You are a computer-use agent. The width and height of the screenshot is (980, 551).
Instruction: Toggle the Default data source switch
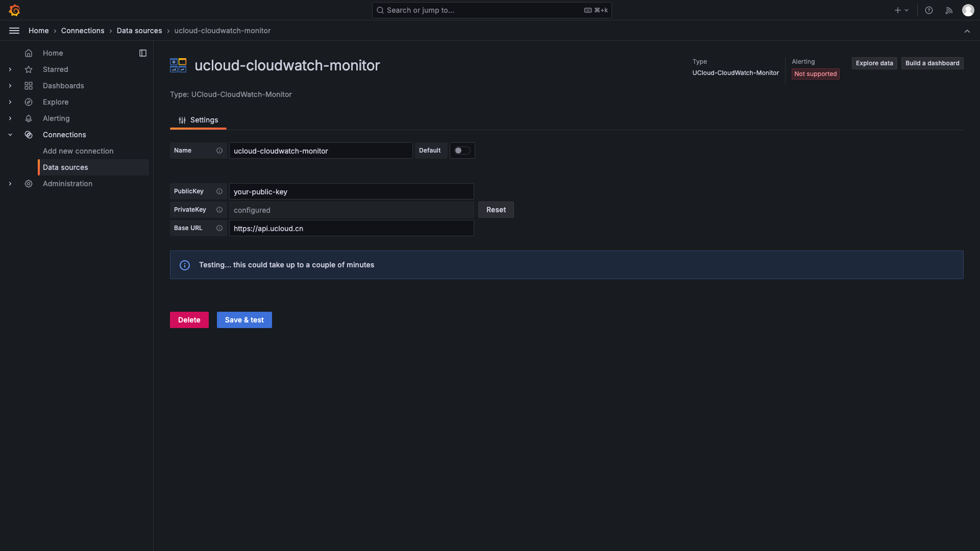coord(462,151)
